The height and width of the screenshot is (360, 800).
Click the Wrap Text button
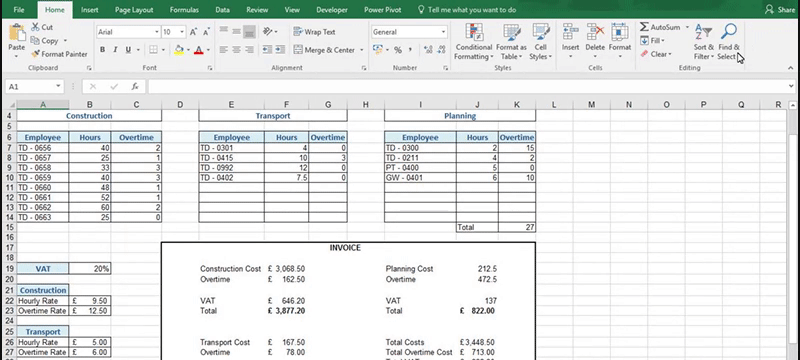[314, 32]
